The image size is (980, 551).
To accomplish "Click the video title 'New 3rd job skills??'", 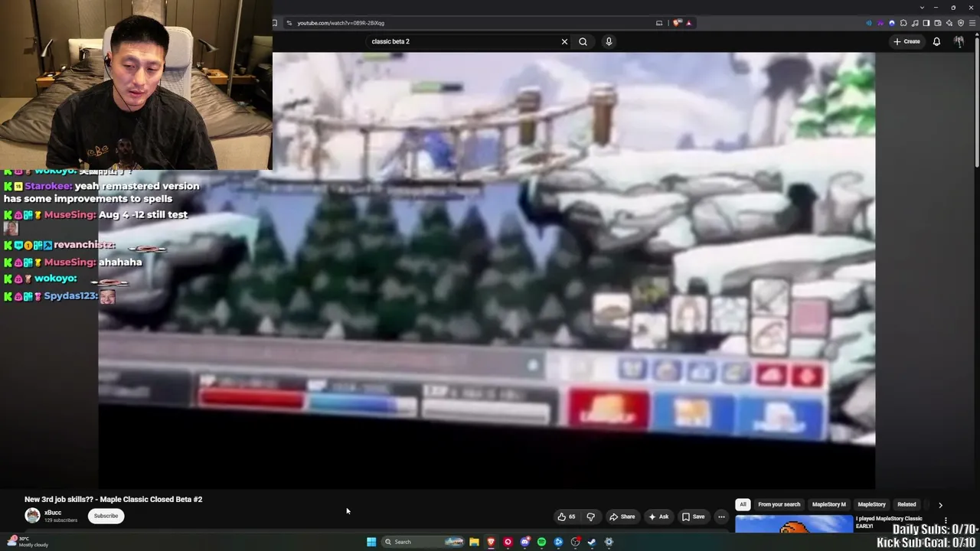I will coord(113,499).
